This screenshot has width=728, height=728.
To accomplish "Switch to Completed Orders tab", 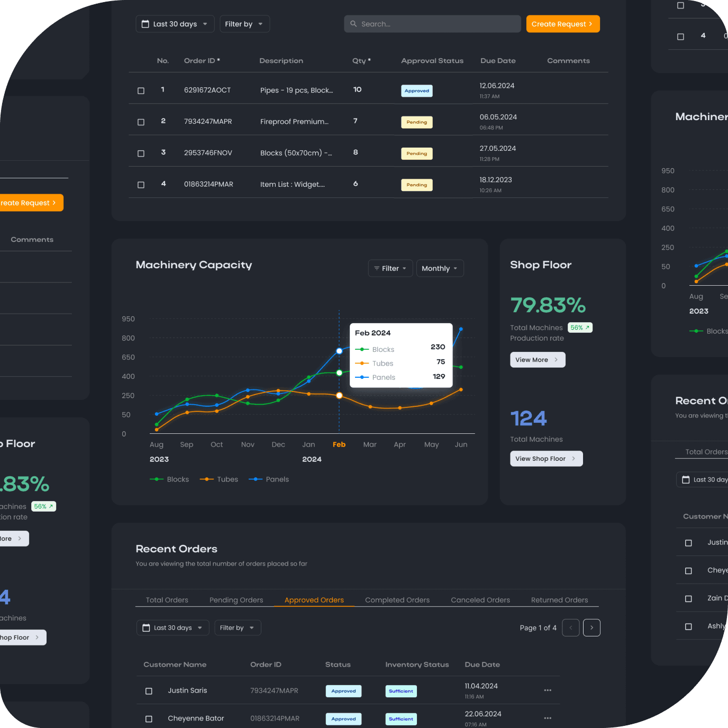I will (397, 600).
